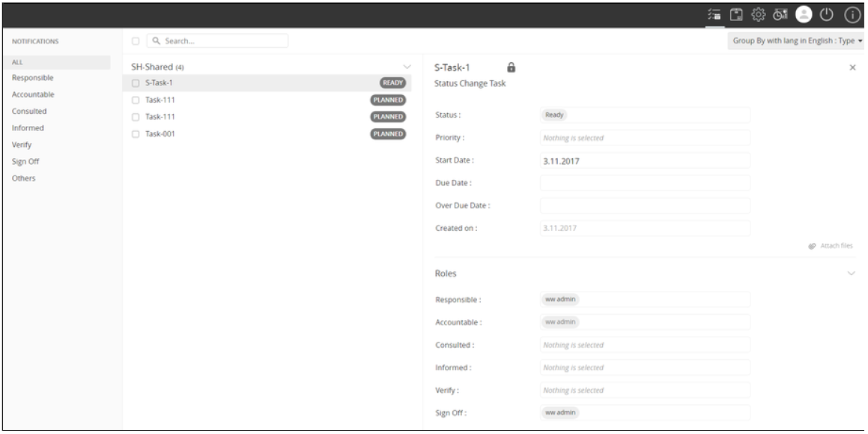This screenshot has width=868, height=434.
Task: Click the power logout icon
Action: coord(827,15)
